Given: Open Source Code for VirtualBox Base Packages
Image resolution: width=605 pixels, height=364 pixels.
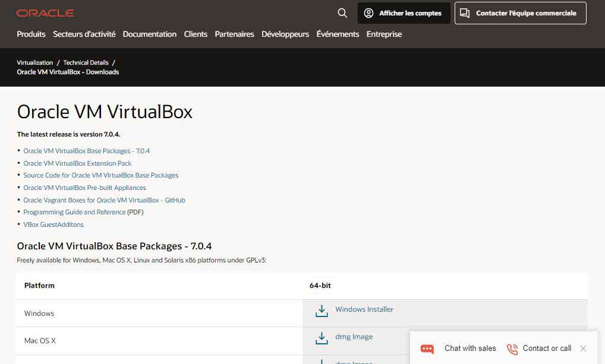Looking at the screenshot, I should [x=100, y=175].
